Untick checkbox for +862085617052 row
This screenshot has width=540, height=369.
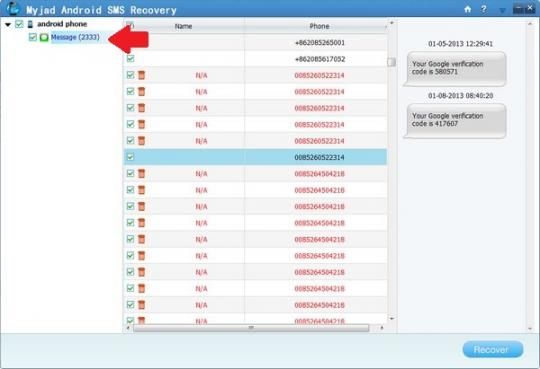(x=130, y=59)
